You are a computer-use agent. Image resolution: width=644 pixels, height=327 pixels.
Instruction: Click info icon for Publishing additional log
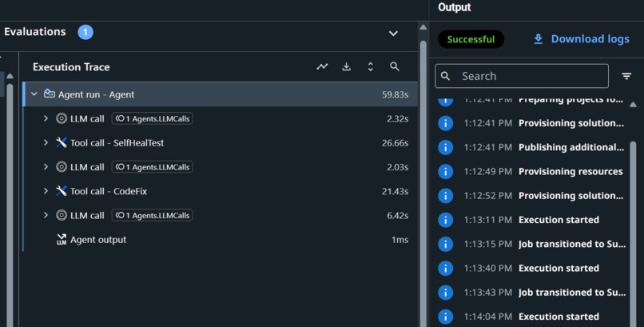pos(446,147)
